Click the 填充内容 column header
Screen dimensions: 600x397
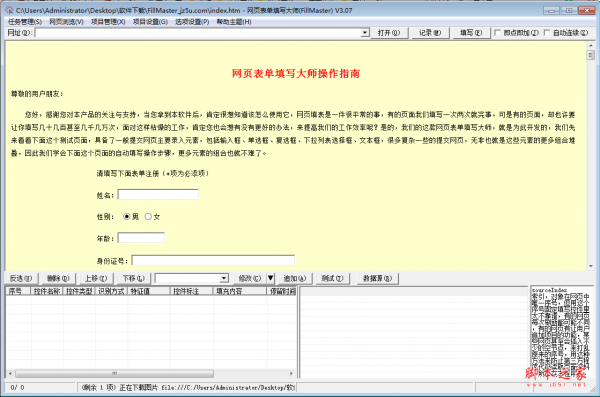[x=240, y=291]
